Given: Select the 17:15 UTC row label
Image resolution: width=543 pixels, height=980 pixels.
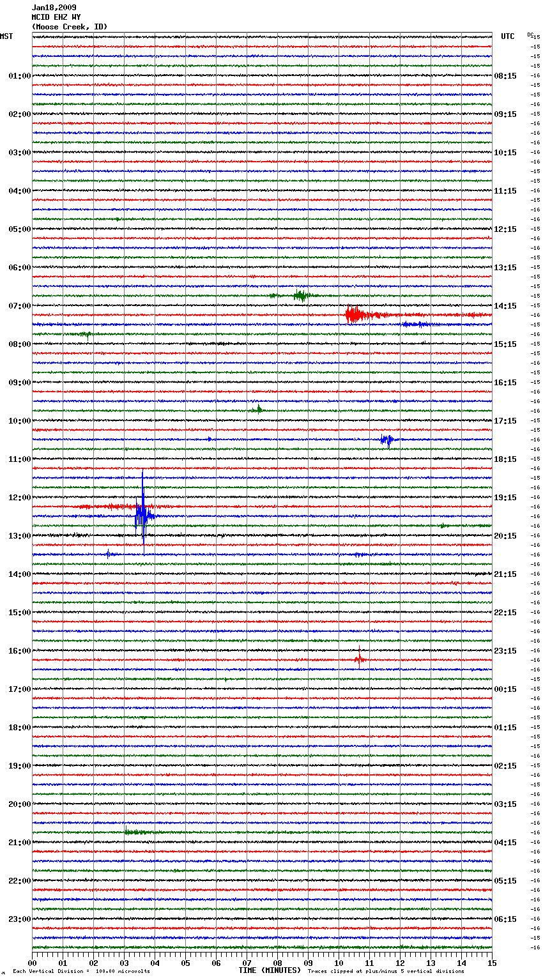Looking at the screenshot, I should click(505, 421).
